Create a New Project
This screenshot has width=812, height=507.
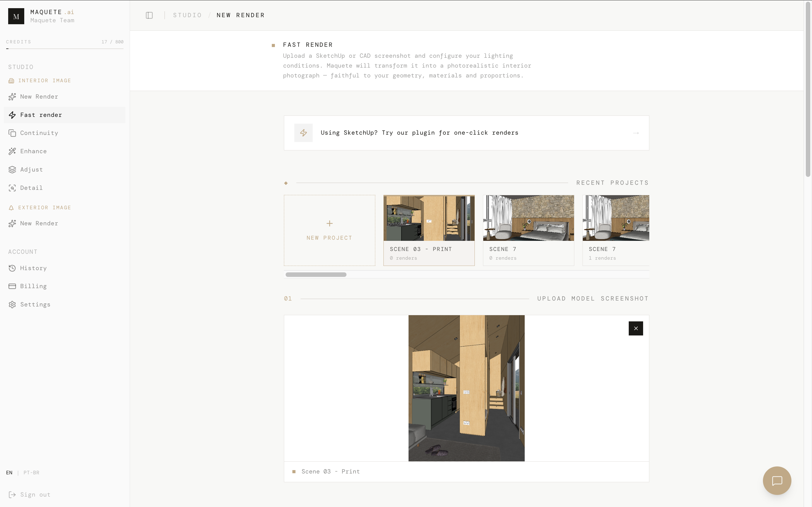329,230
